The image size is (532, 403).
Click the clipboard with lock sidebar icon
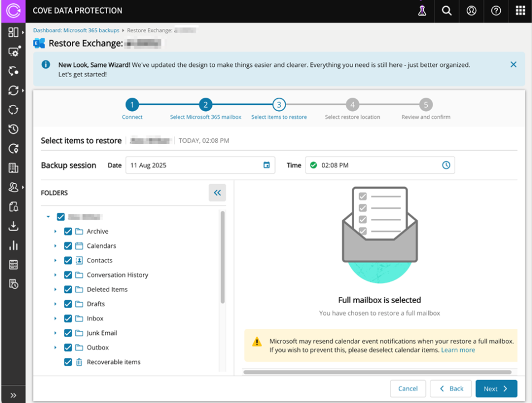pyautogui.click(x=13, y=207)
